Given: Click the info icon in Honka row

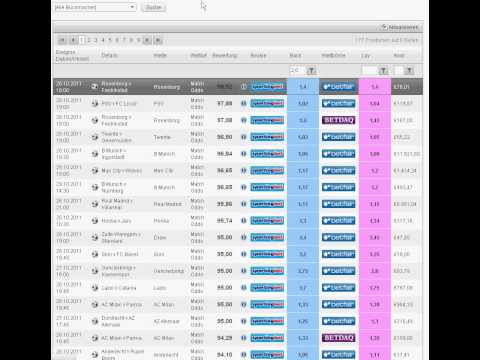Looking at the screenshot, I should pos(244,220).
